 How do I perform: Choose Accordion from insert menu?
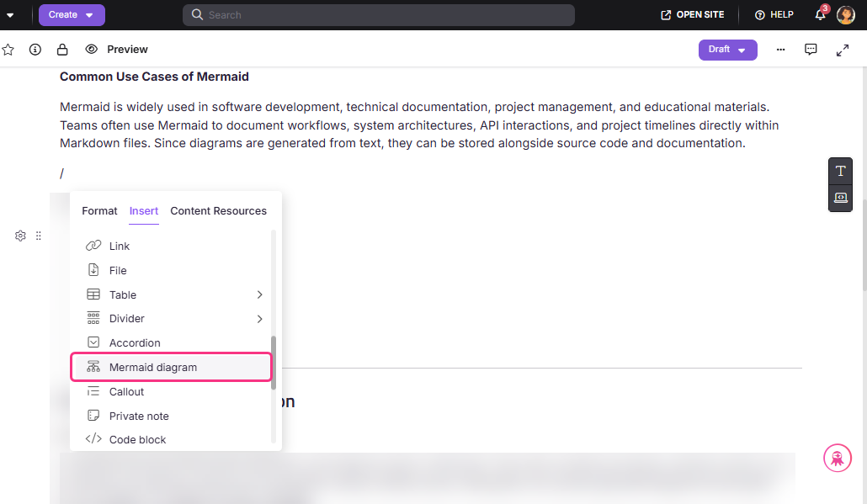(x=172, y=342)
